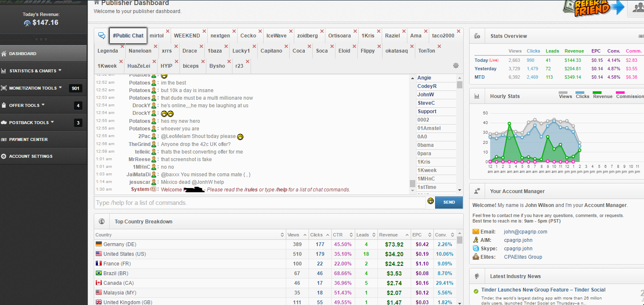Click the Latest Industry News panel icon

(x=477, y=276)
